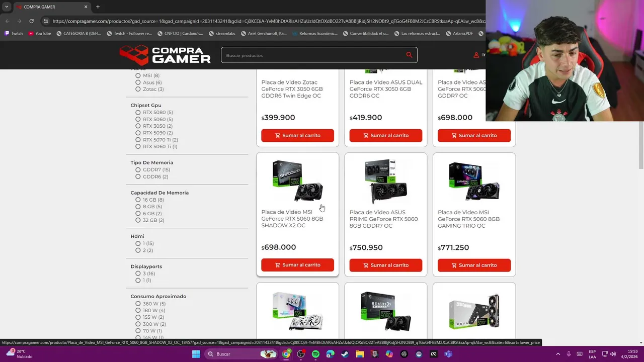Add MSI RTX 5060 SHADOW X2 to cart
The width and height of the screenshot is (644, 362).
pos(297,265)
